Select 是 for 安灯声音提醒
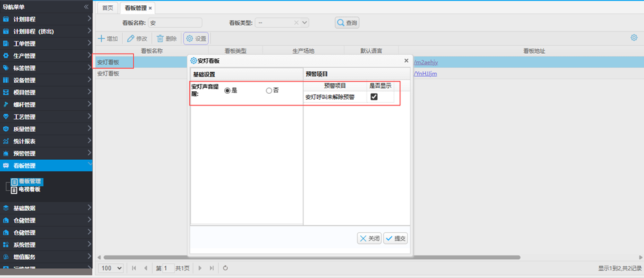 pyautogui.click(x=227, y=91)
